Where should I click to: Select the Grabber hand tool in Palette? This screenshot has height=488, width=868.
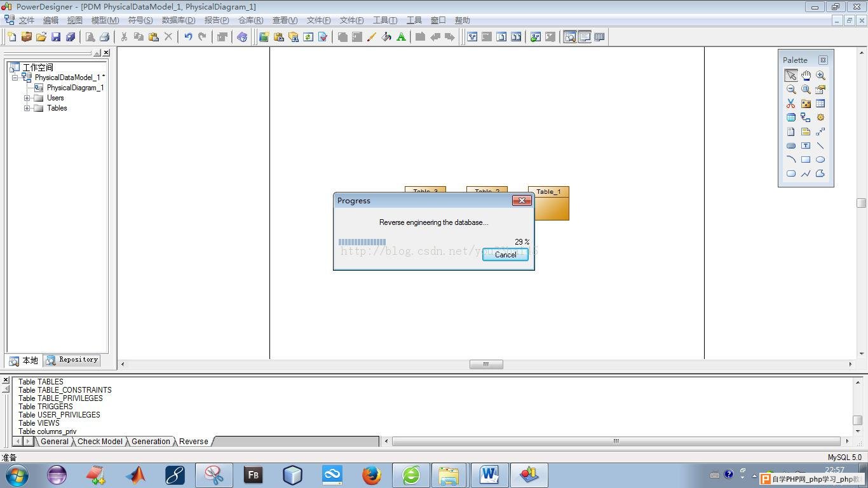tap(806, 75)
